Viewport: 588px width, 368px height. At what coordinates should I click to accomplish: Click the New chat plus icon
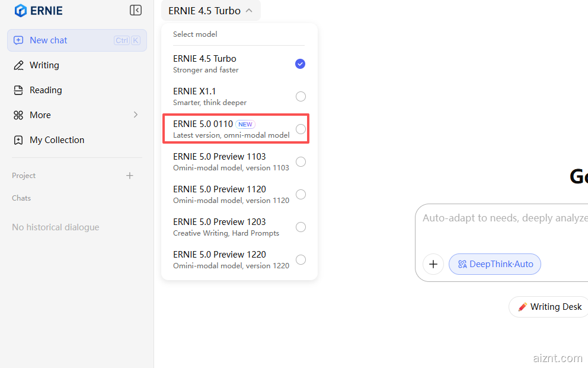point(18,40)
